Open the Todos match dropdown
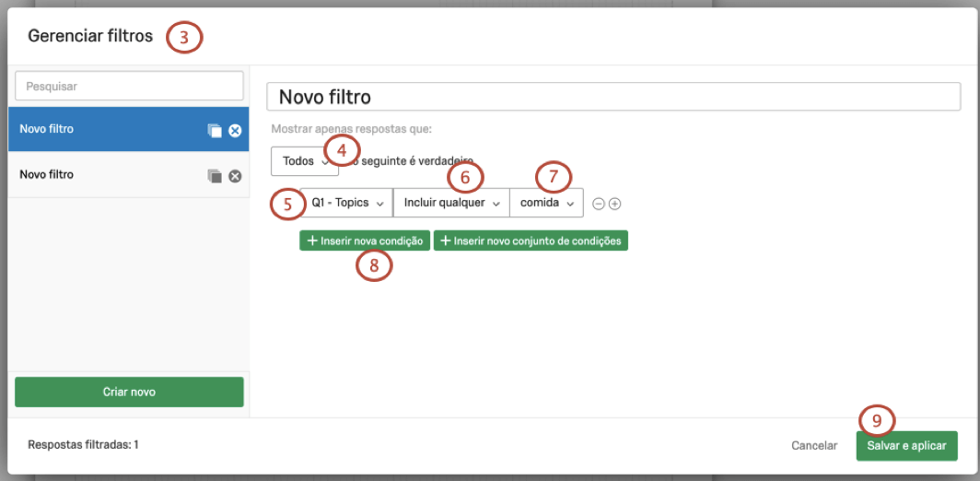Image resolution: width=980 pixels, height=481 pixels. coord(304,161)
